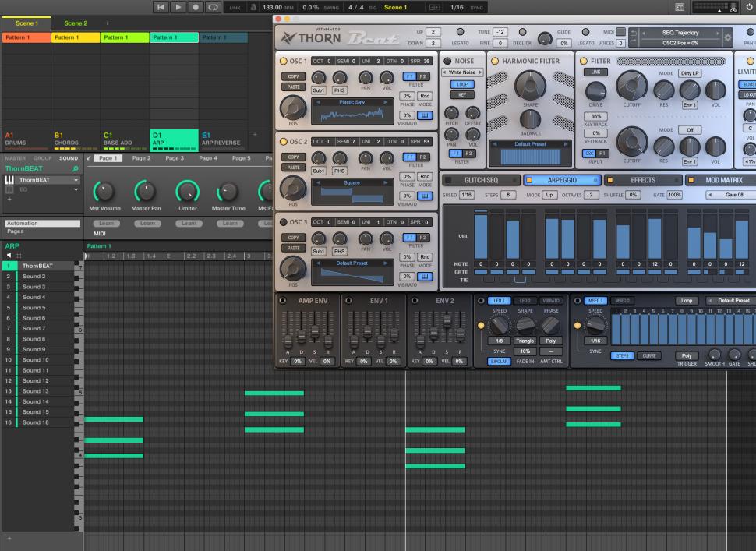
Task: Toggle the LOOP button in the Noise section
Action: pos(462,84)
